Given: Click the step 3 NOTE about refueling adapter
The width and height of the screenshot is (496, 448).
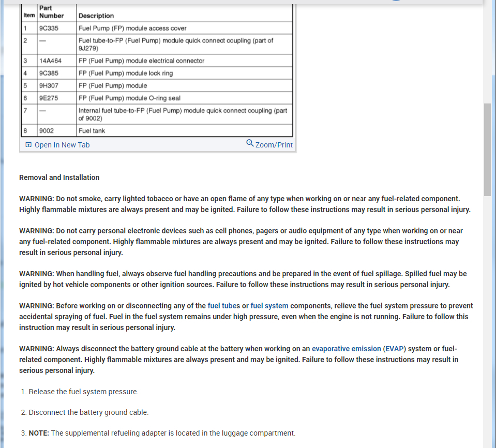Looking at the screenshot, I should [x=162, y=433].
